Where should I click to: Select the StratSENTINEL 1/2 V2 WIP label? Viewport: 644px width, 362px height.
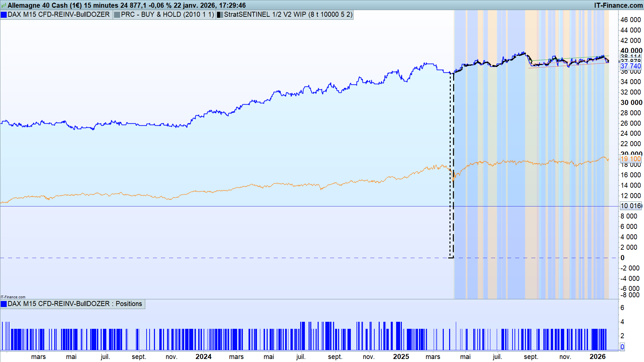[x=288, y=15]
